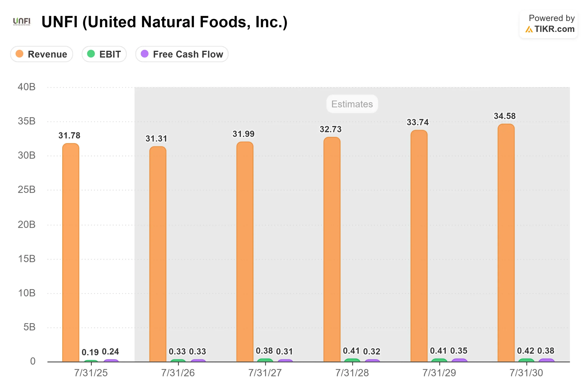Select the 7/31/29 revenue bar
Screen dimensions: 588x392
coord(419,246)
